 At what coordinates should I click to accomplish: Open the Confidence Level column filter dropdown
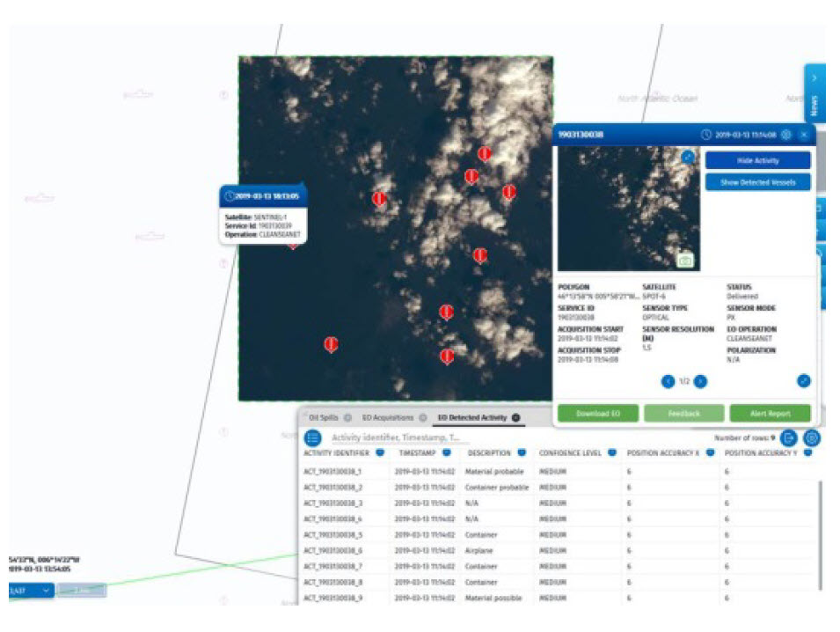click(612, 453)
